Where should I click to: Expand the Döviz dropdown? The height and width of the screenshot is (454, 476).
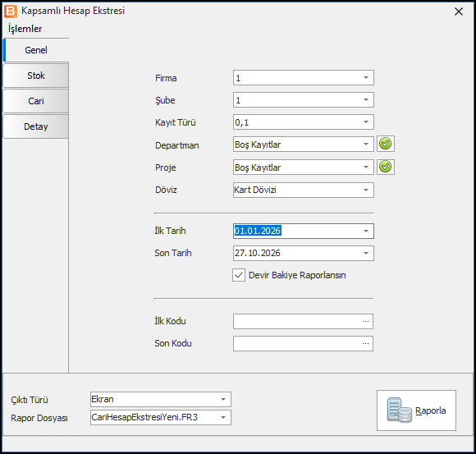pyautogui.click(x=366, y=190)
